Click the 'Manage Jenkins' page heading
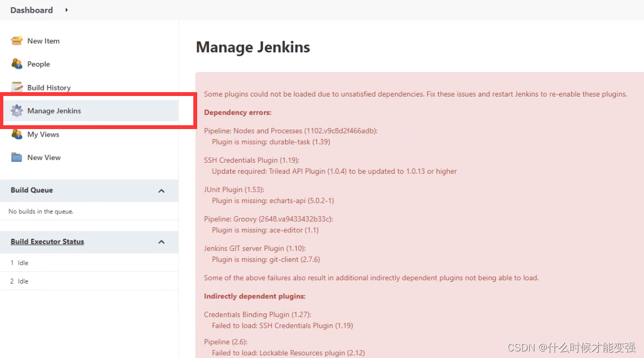The image size is (644, 358). (253, 47)
